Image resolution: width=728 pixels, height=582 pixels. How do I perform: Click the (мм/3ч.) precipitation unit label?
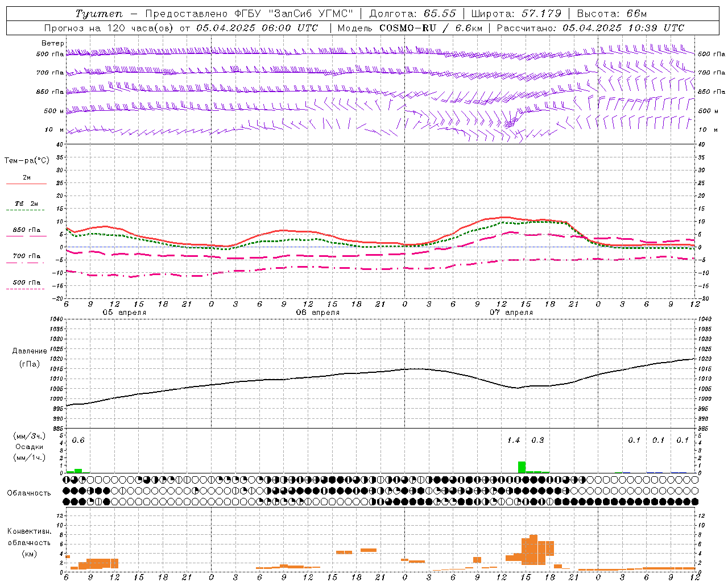pos(30,436)
